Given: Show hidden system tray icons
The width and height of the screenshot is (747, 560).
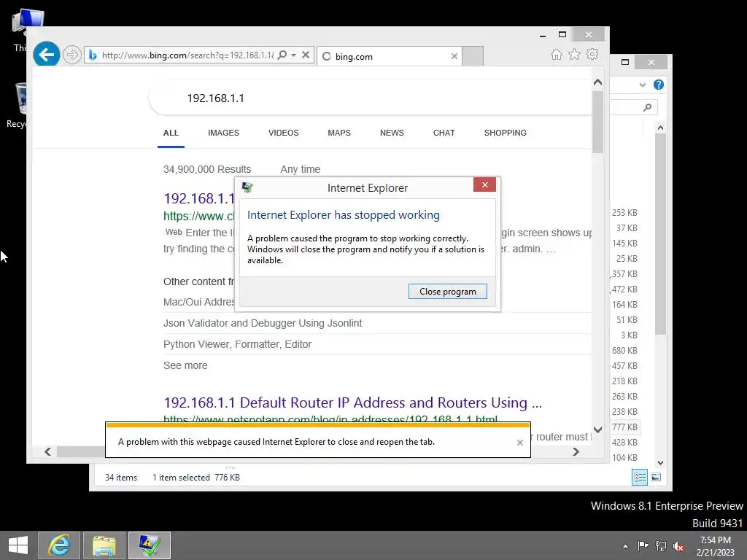Looking at the screenshot, I should point(625,546).
